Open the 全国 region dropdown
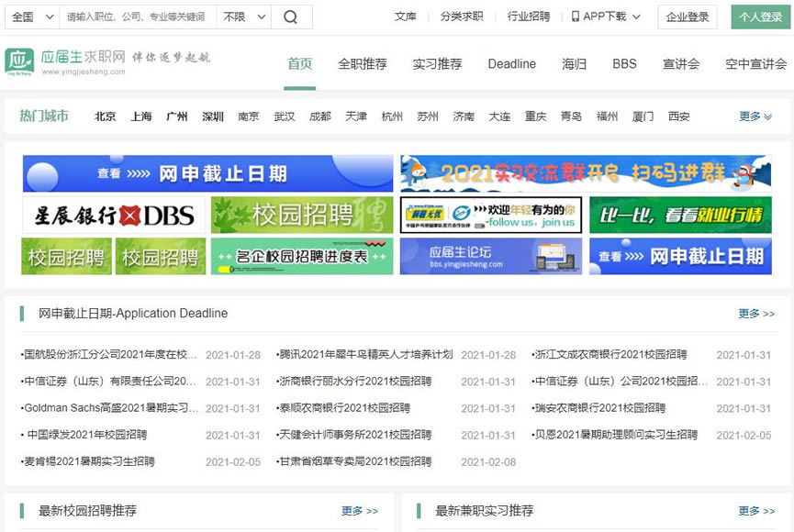The width and height of the screenshot is (794, 532). [32, 17]
